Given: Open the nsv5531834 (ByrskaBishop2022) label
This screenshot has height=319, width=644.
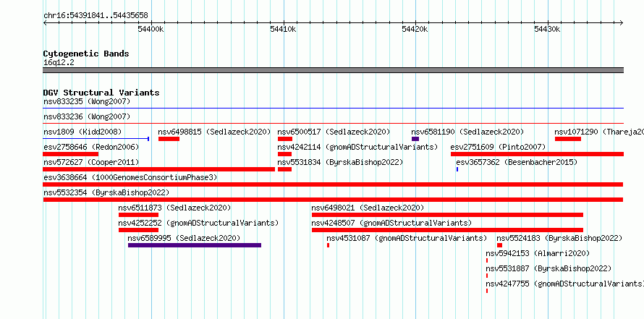Looking at the screenshot, I should point(341,162).
